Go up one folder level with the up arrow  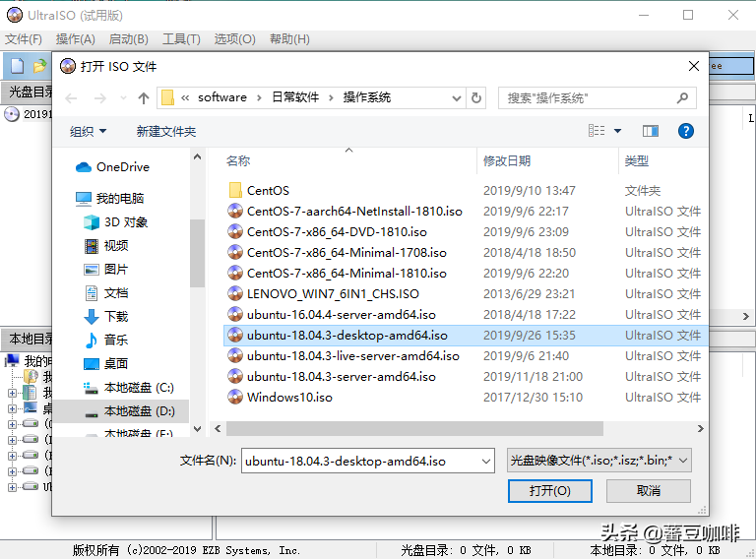coord(143,98)
